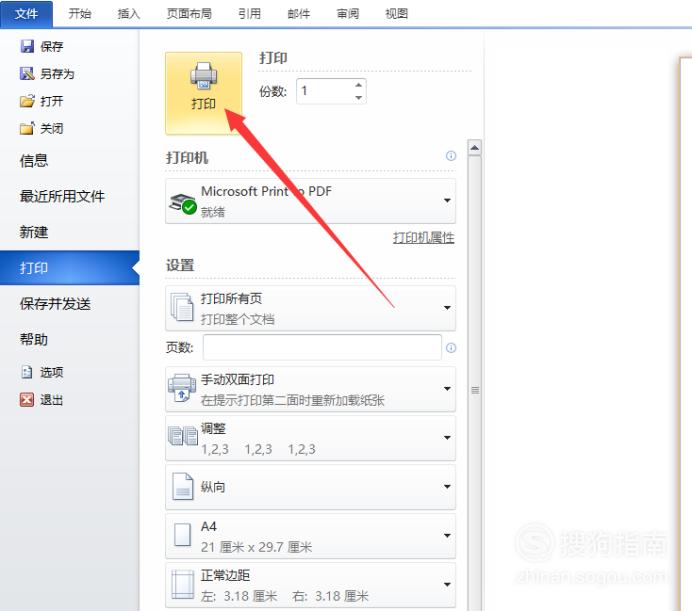Open the 打印所有页 page range dropdown
This screenshot has height=611, width=692.
click(x=310, y=308)
